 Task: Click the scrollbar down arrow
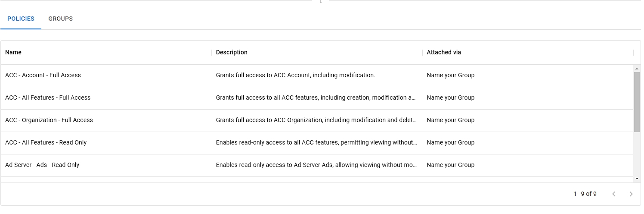tap(637, 179)
